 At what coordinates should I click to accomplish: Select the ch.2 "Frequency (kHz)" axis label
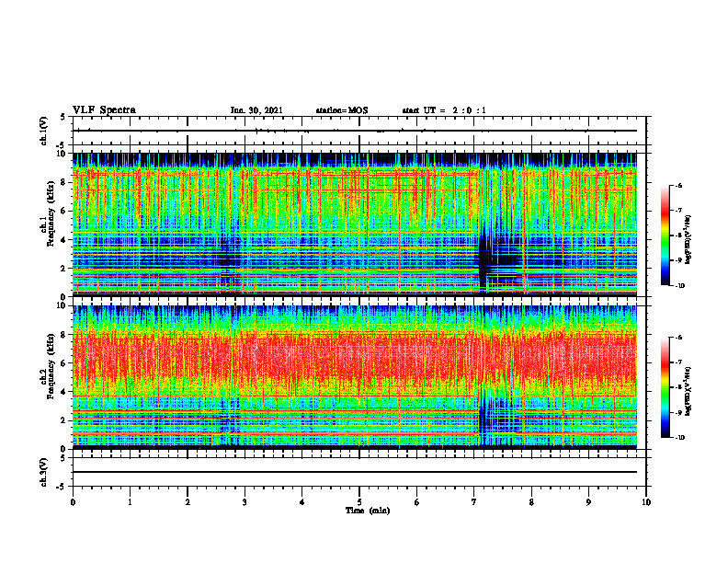tap(51, 365)
